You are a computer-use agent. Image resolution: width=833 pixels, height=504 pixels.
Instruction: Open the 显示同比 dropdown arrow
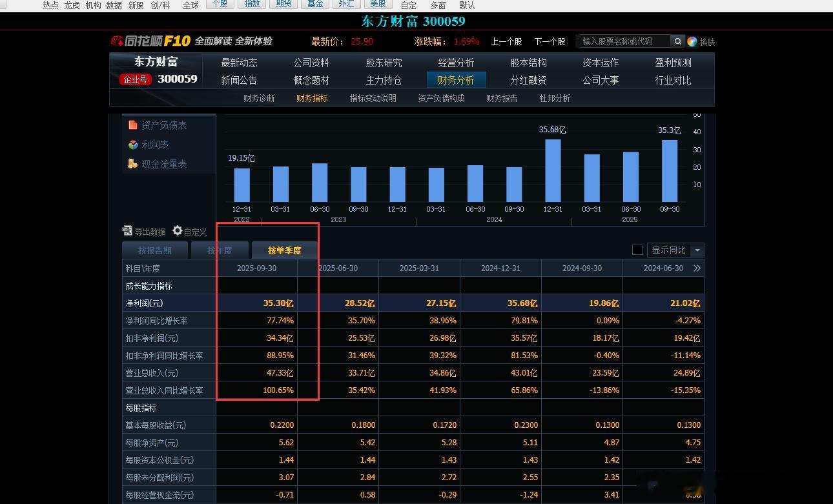pos(697,250)
